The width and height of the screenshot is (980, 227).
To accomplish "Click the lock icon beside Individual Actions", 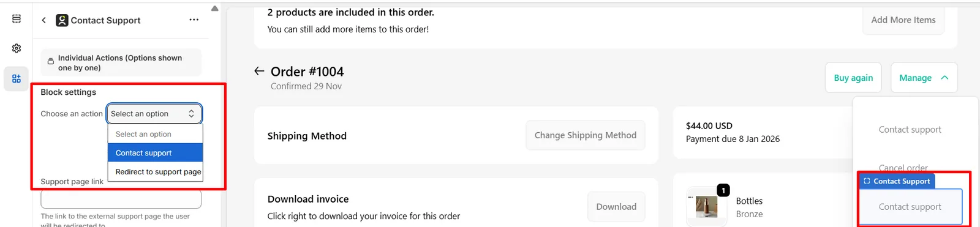I will tap(51, 62).
